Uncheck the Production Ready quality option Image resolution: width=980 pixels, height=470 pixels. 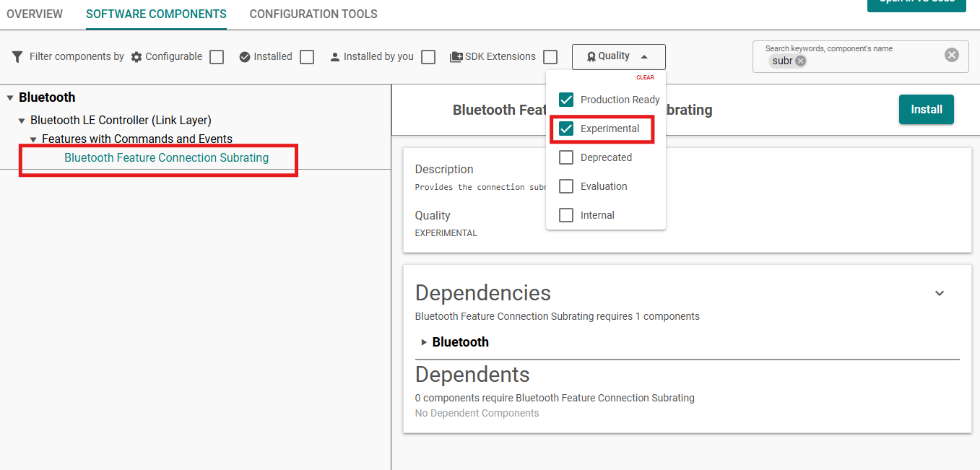pos(566,100)
